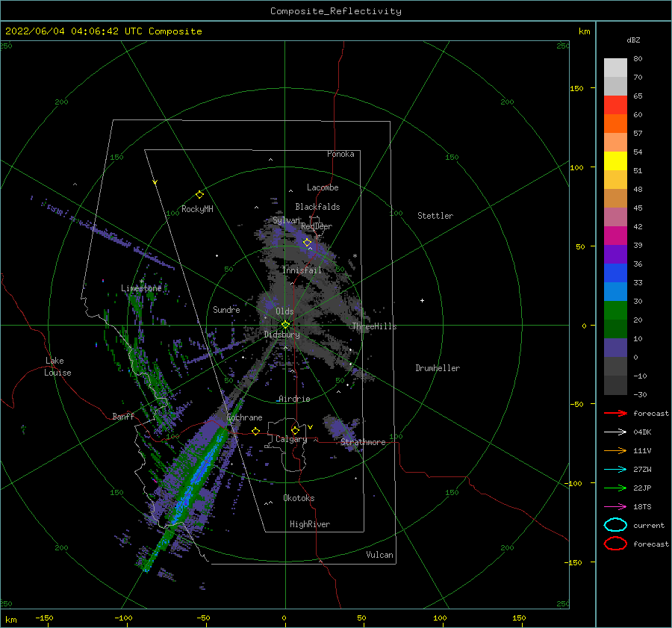Screen dimensions: 672x628
Task: Click the red forecast ellipse symbol
Action: coord(615,544)
